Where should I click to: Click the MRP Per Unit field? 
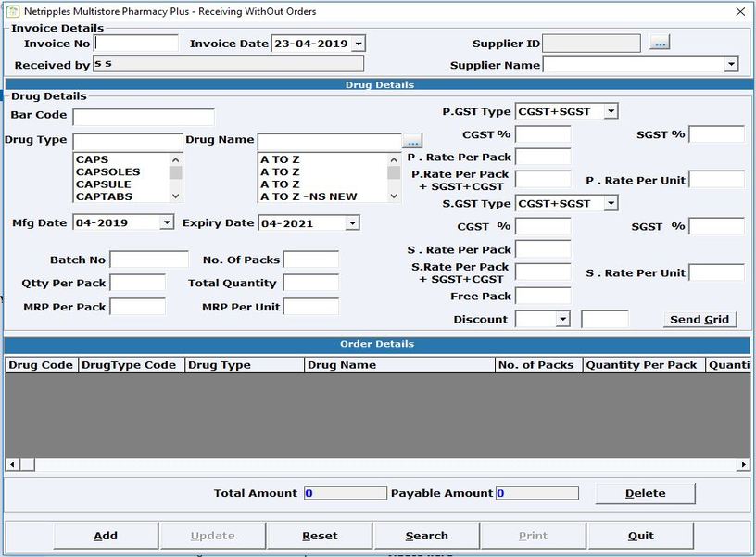coord(311,307)
